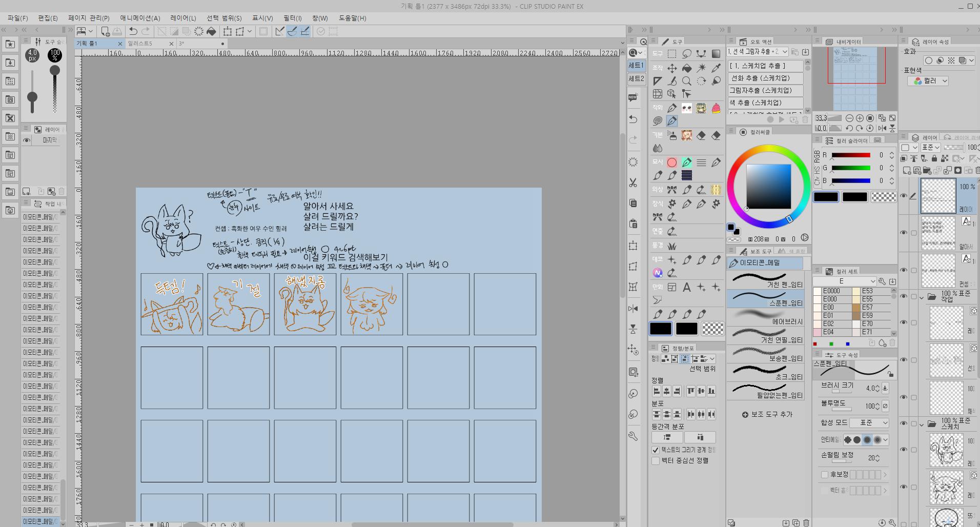Viewport: 980px width, 527px height.
Task: Click 보조 도구 추가 button
Action: [x=767, y=414]
